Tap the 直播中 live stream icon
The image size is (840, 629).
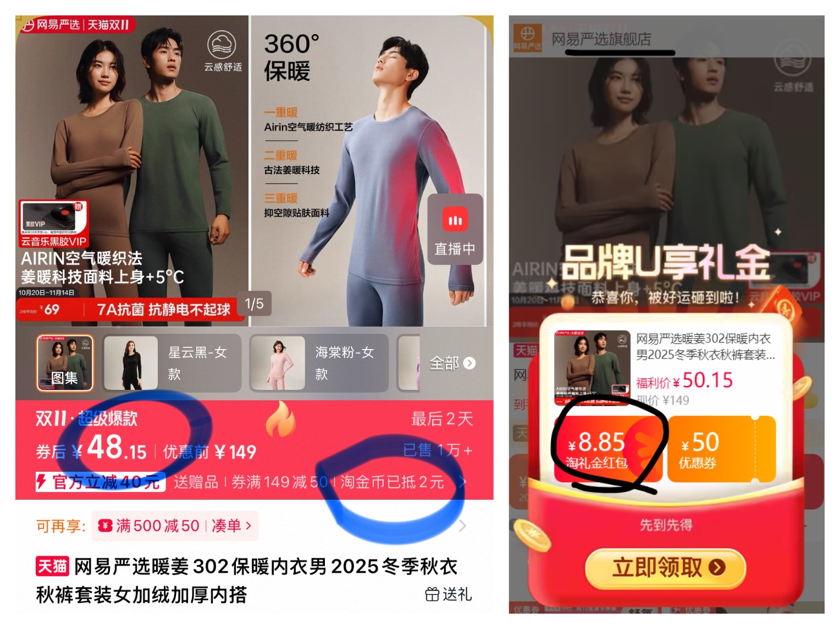(455, 229)
